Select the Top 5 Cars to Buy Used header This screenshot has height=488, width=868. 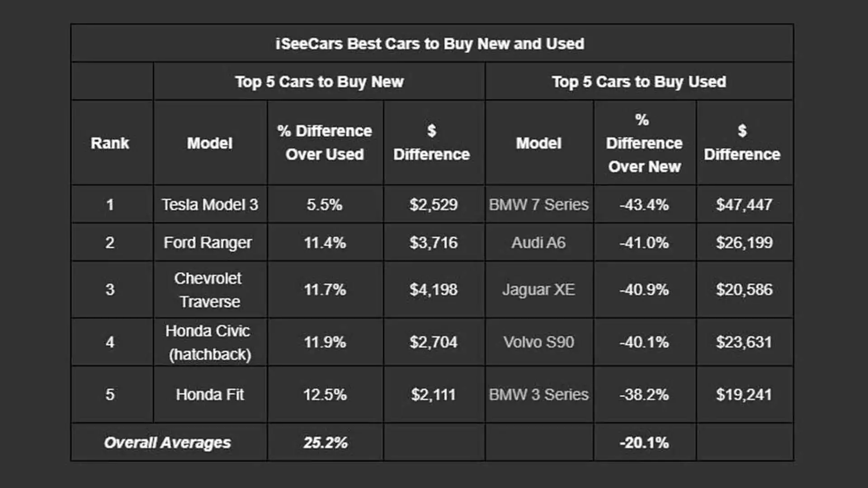pyautogui.click(x=639, y=82)
